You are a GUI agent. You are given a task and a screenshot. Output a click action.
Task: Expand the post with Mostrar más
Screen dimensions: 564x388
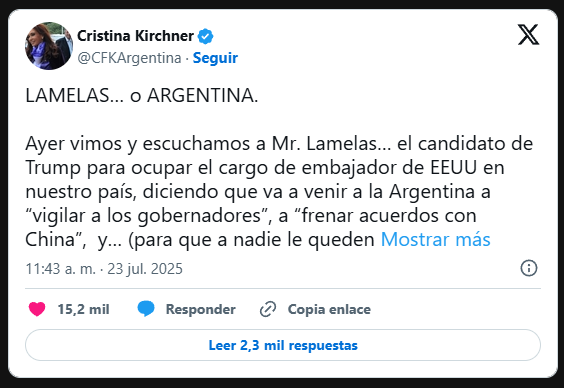pos(435,239)
